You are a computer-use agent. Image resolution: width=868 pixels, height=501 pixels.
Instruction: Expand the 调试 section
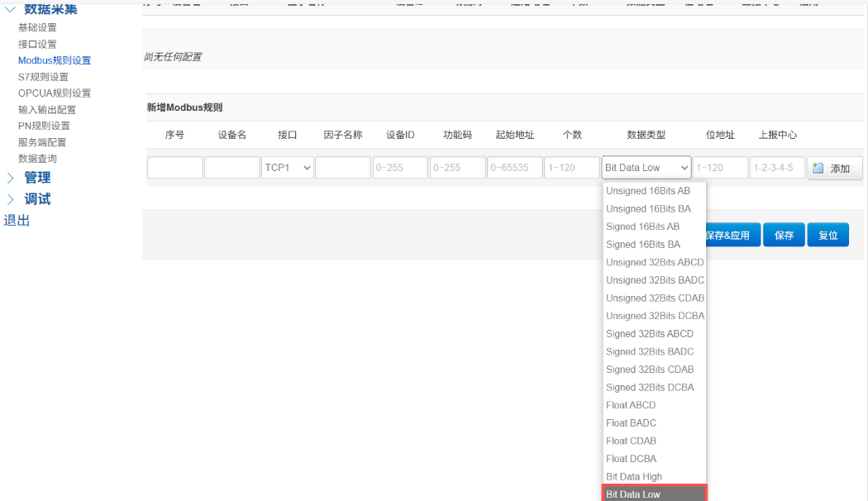click(37, 198)
